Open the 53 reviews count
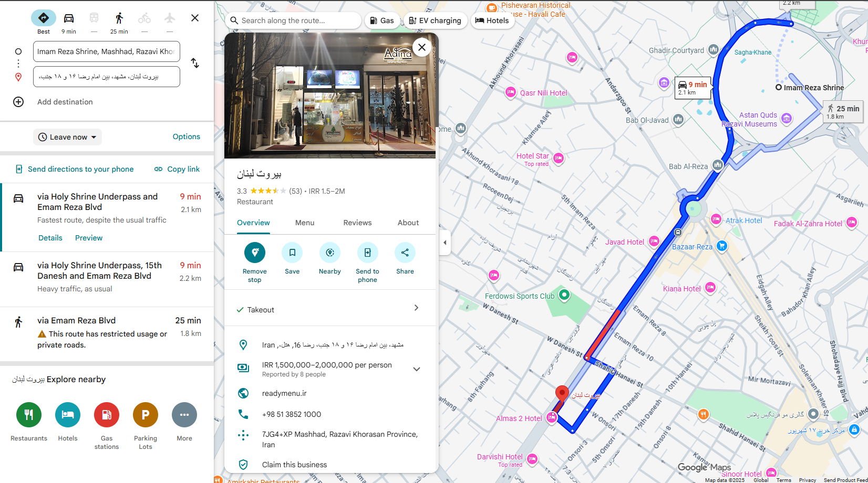The width and height of the screenshot is (868, 483). tap(296, 191)
